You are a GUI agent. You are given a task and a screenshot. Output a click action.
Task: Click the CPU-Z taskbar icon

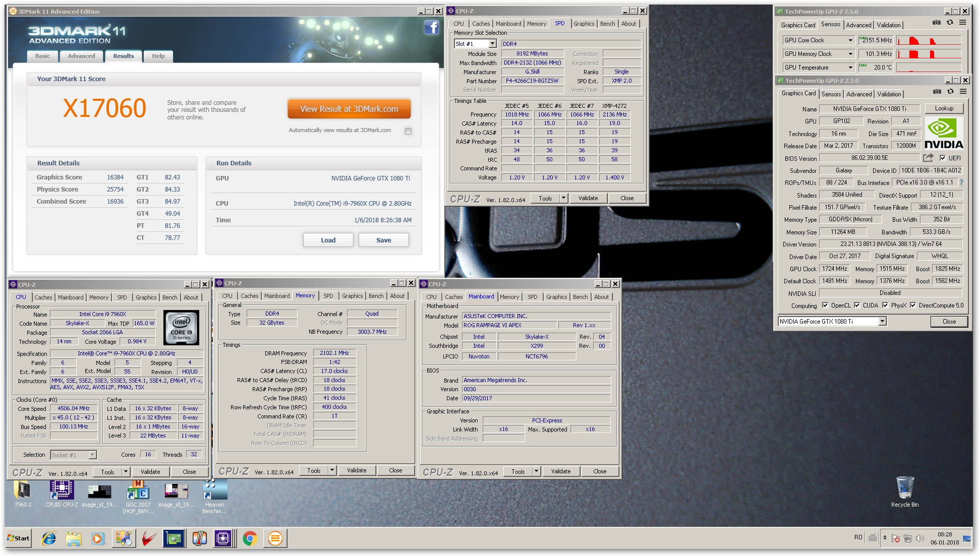[223, 538]
